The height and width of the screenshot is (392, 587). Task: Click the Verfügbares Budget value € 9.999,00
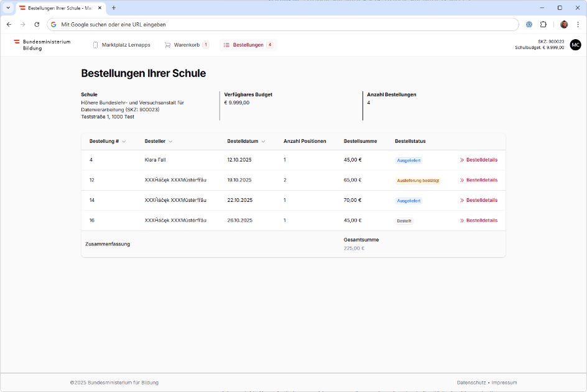(x=236, y=103)
